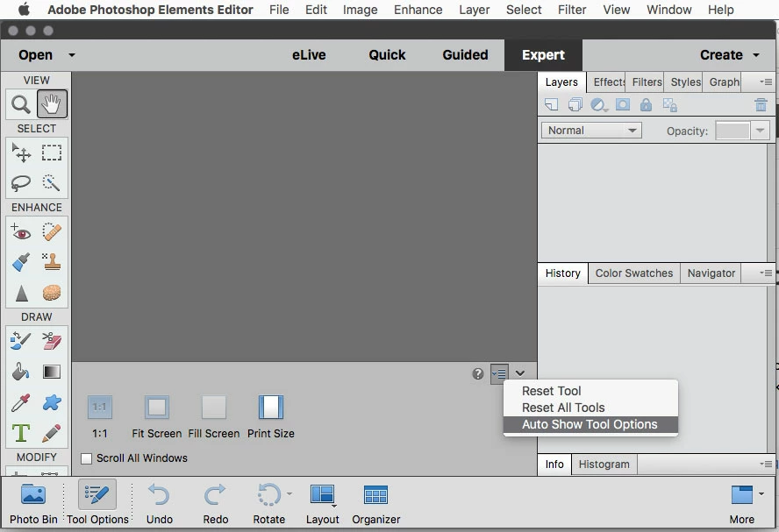Select the Paint Bucket tool
This screenshot has width=779, height=532.
(21, 372)
